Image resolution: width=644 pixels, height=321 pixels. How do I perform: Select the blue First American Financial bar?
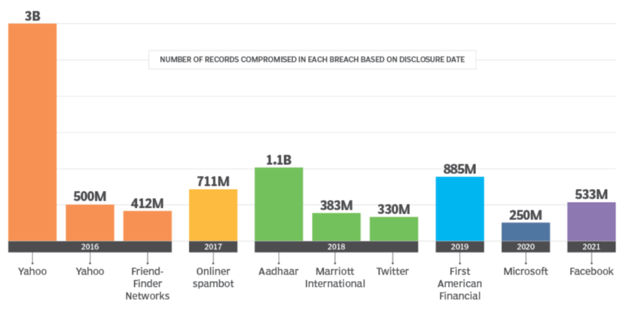pos(460,208)
